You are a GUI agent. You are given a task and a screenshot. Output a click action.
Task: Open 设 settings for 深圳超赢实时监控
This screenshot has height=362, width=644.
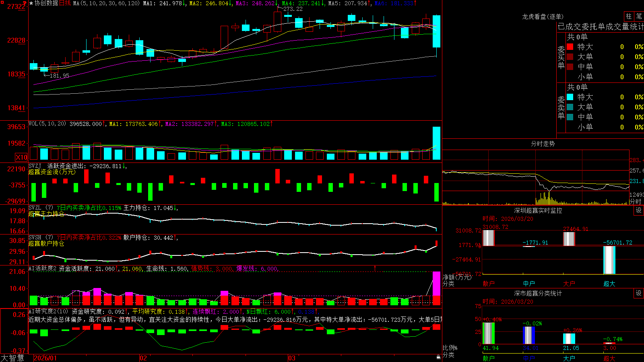(x=639, y=210)
